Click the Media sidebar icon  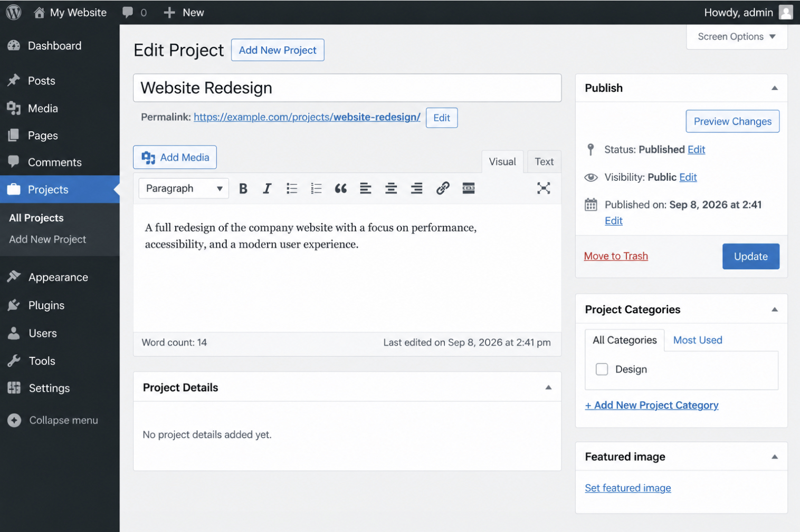[x=14, y=108]
